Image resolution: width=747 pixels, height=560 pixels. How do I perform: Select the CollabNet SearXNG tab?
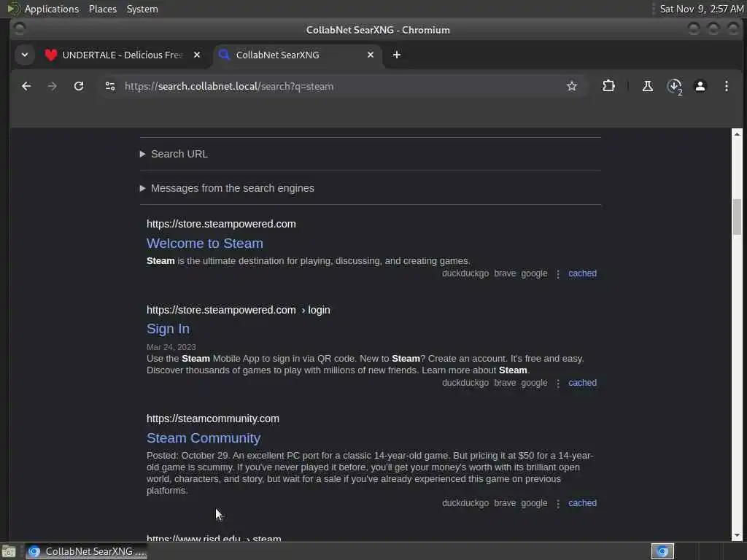298,55
